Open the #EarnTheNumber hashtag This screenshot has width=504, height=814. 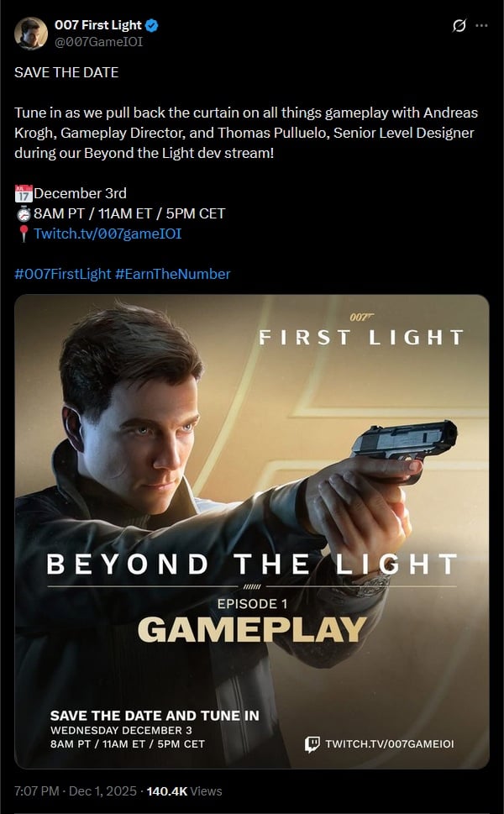coord(172,274)
